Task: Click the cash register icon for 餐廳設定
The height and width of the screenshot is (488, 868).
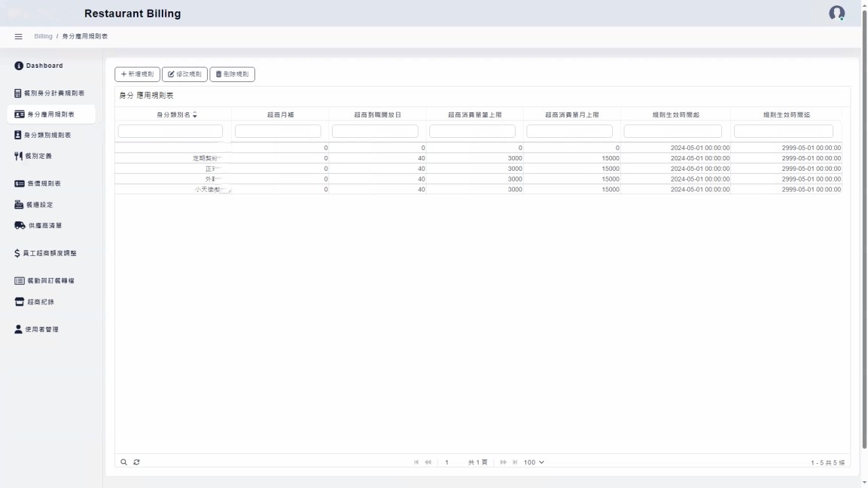Action: (20, 205)
